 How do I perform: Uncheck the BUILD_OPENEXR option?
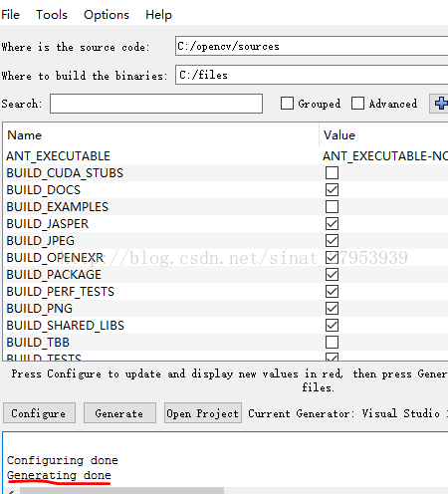pyautogui.click(x=332, y=258)
